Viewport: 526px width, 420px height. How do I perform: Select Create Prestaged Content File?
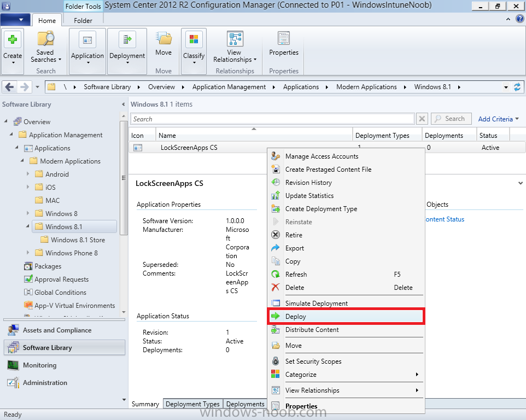(x=346, y=170)
